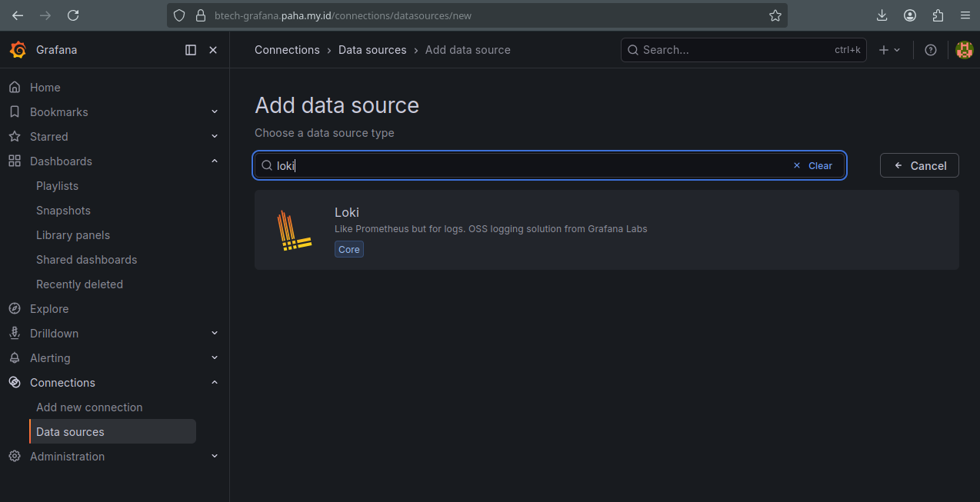Screen dimensions: 980x502
Task: Close the sidebar navigation menu
Action: click(x=213, y=50)
